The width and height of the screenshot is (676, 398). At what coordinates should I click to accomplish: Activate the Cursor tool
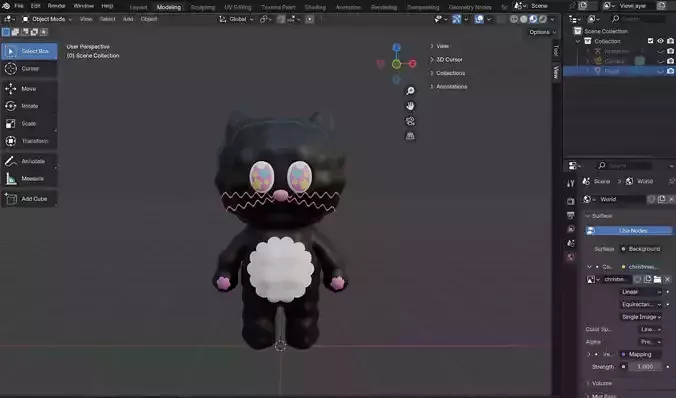[29, 69]
